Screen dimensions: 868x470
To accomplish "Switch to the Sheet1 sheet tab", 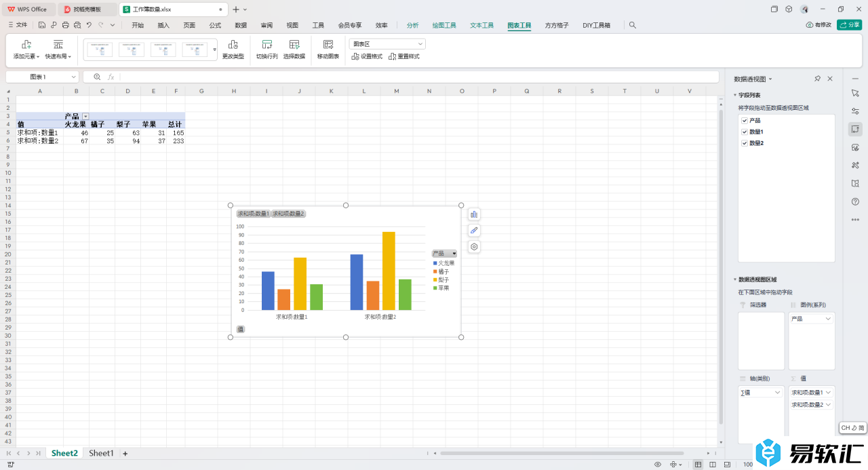I will (x=101, y=453).
